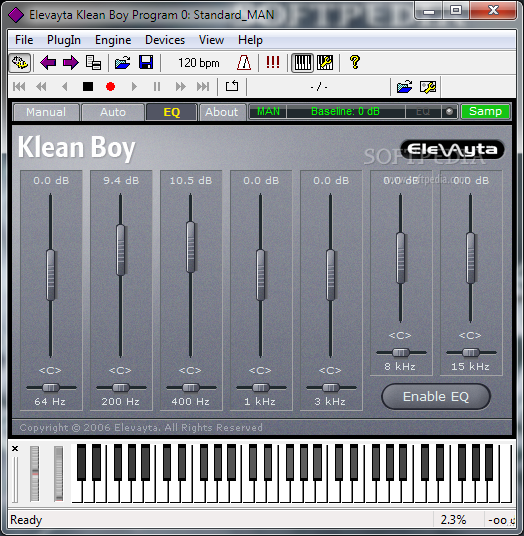Screen dimensions: 524x536
Task: Open the PlugIn menu
Action: [x=64, y=40]
